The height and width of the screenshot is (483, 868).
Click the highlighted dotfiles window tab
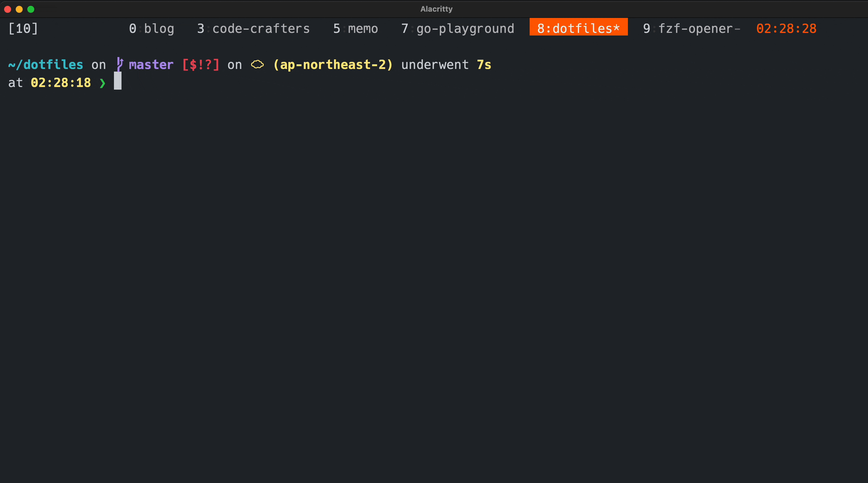pos(578,28)
